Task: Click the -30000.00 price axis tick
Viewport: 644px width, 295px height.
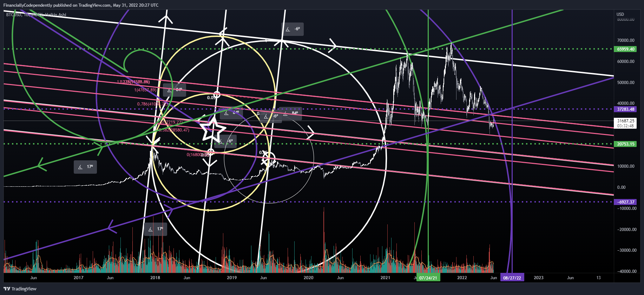Action: (x=627, y=250)
